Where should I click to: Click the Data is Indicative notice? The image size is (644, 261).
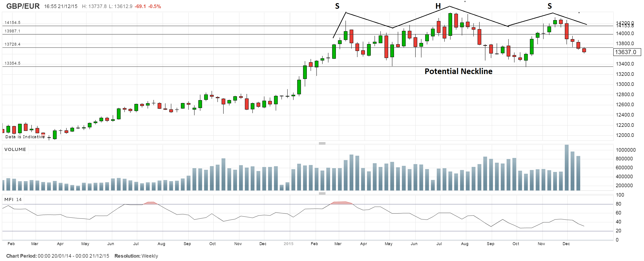pos(25,137)
